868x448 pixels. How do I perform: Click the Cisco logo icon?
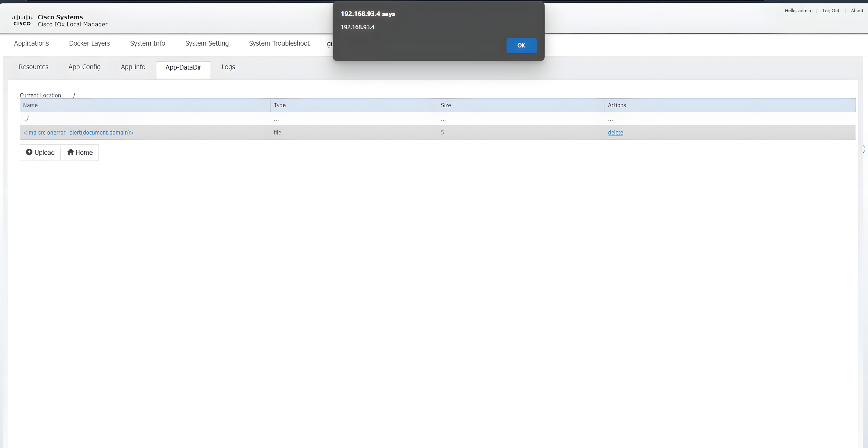tap(22, 20)
